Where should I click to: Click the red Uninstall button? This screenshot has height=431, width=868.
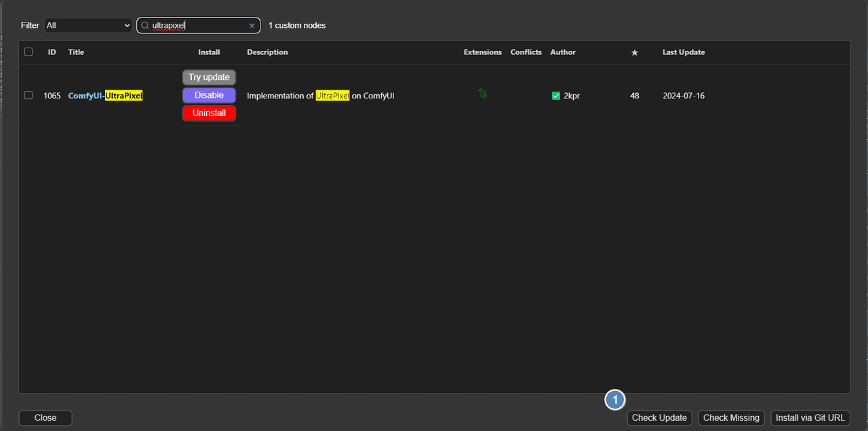coord(209,113)
